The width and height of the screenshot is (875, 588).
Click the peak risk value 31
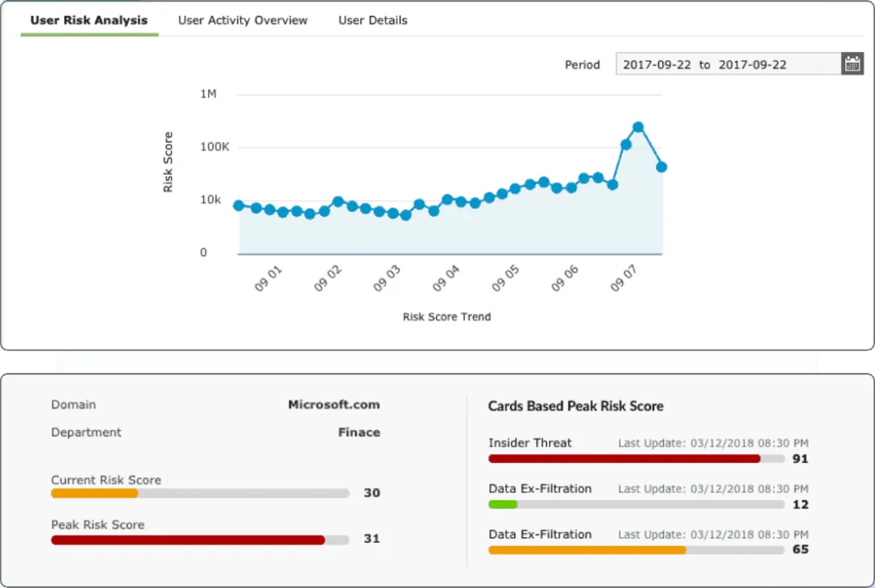coord(371,539)
